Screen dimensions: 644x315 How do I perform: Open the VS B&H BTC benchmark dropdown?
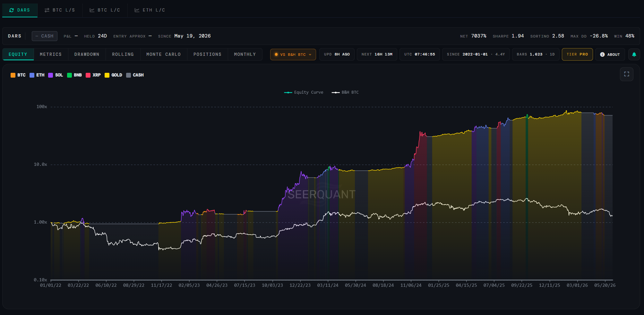[x=293, y=55]
